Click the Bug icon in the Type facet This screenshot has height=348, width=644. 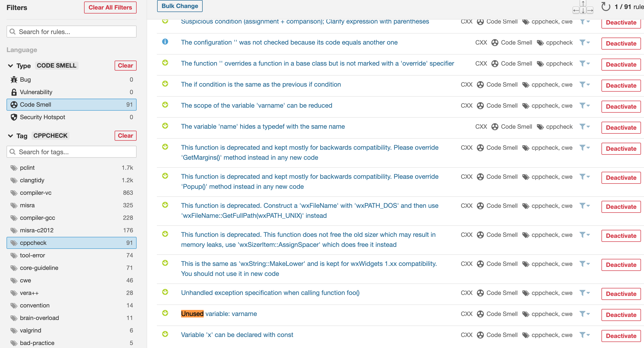pos(13,79)
